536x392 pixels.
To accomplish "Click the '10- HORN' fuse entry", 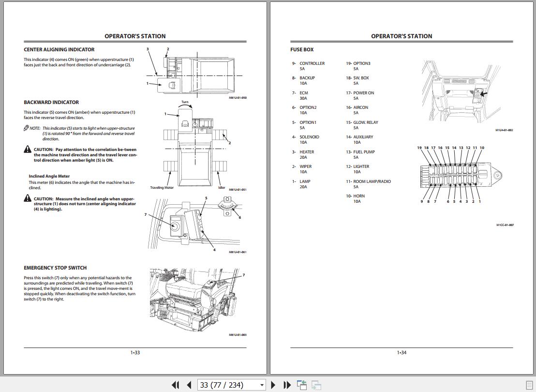I will pyautogui.click(x=356, y=199).
